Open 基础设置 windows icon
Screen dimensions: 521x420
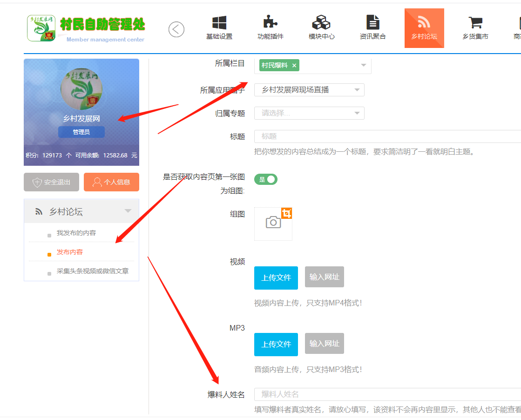click(219, 23)
